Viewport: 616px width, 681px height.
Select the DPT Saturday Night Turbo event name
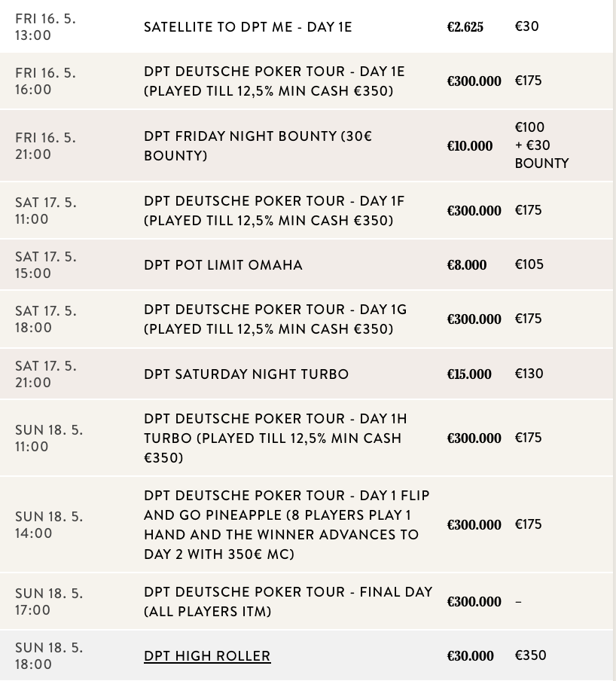coord(246,374)
